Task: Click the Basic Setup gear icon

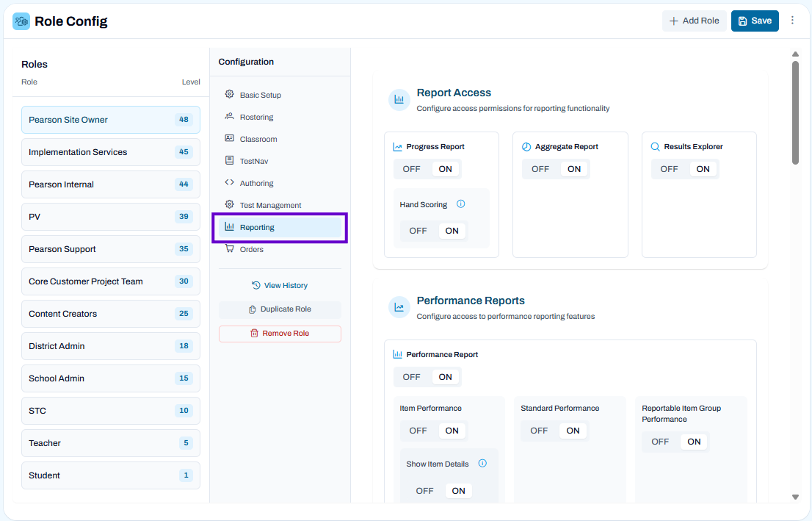Action: 229,94
